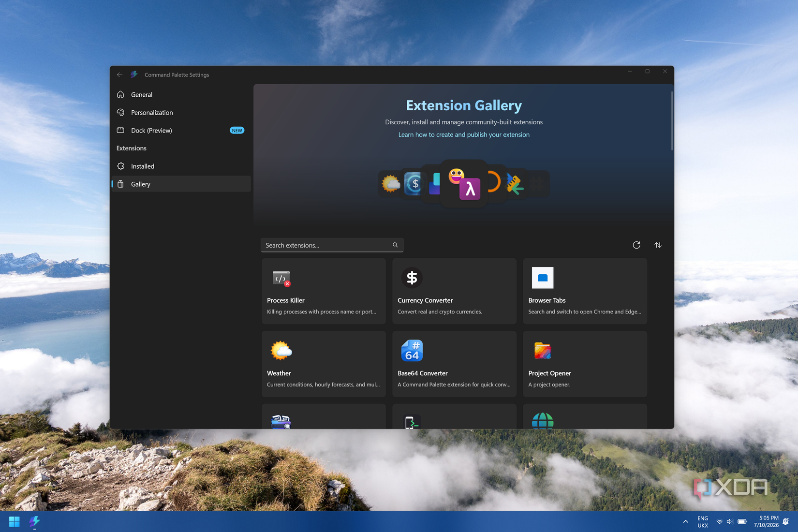Click the ENG UKX language indicator

pyautogui.click(x=703, y=521)
